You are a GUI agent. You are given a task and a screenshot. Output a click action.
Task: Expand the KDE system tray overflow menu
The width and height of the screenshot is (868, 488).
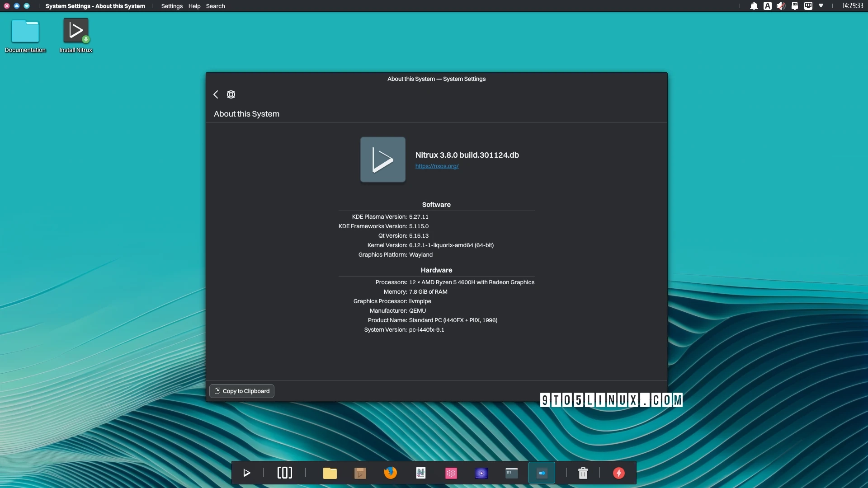(x=821, y=6)
